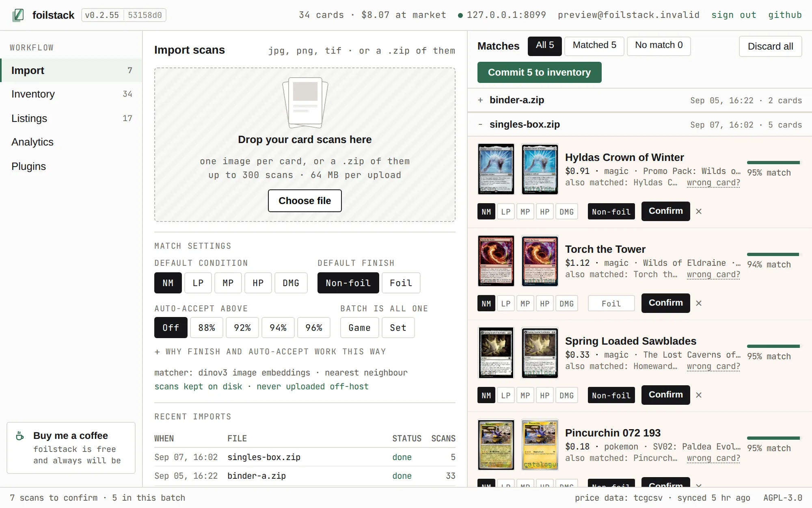Click wrong card? for Pincurchin
This screenshot has height=508, width=812.
[x=713, y=458]
